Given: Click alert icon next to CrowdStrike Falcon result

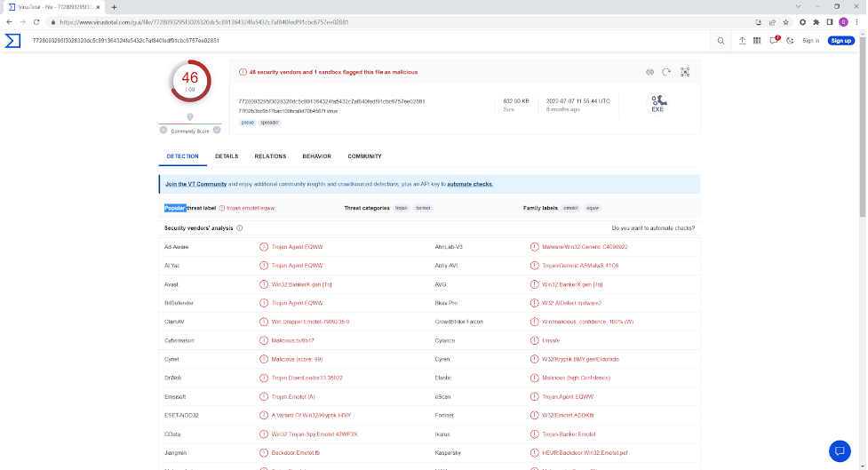Looking at the screenshot, I should (534, 322).
